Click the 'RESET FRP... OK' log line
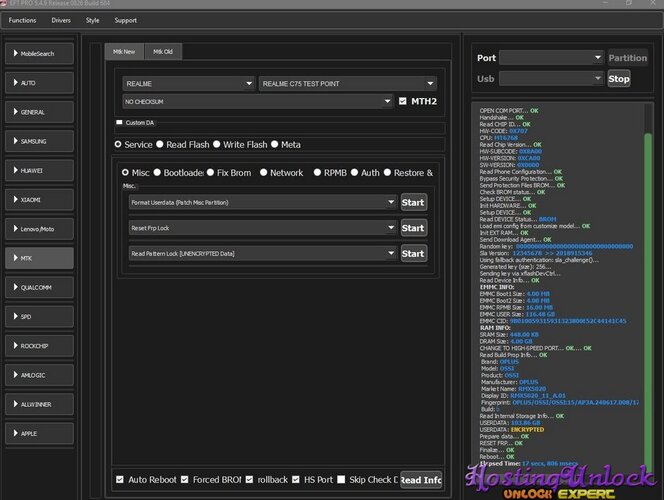Screen dimensions: 664x500 [501, 443]
